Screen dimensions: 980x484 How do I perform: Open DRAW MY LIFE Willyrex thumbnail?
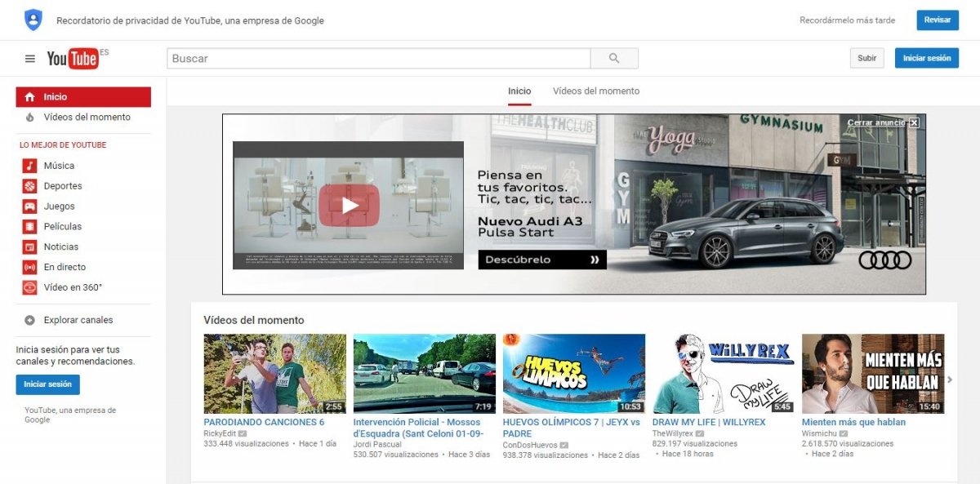[x=724, y=374]
